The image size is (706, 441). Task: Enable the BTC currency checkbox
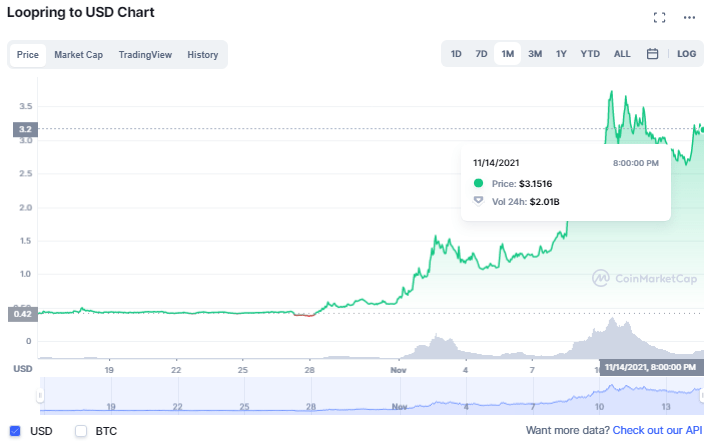click(81, 431)
